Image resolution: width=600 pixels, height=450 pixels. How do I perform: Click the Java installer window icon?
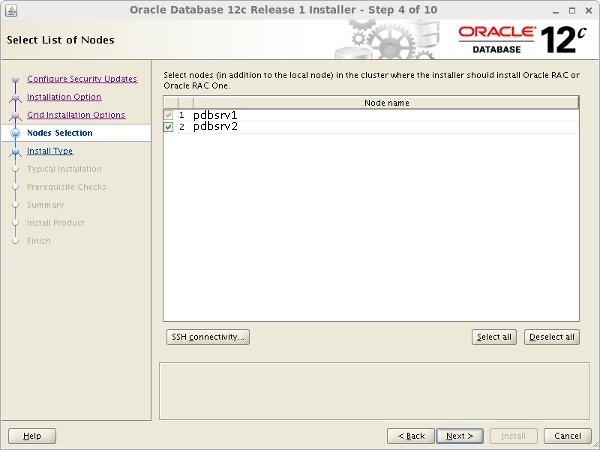(11, 10)
